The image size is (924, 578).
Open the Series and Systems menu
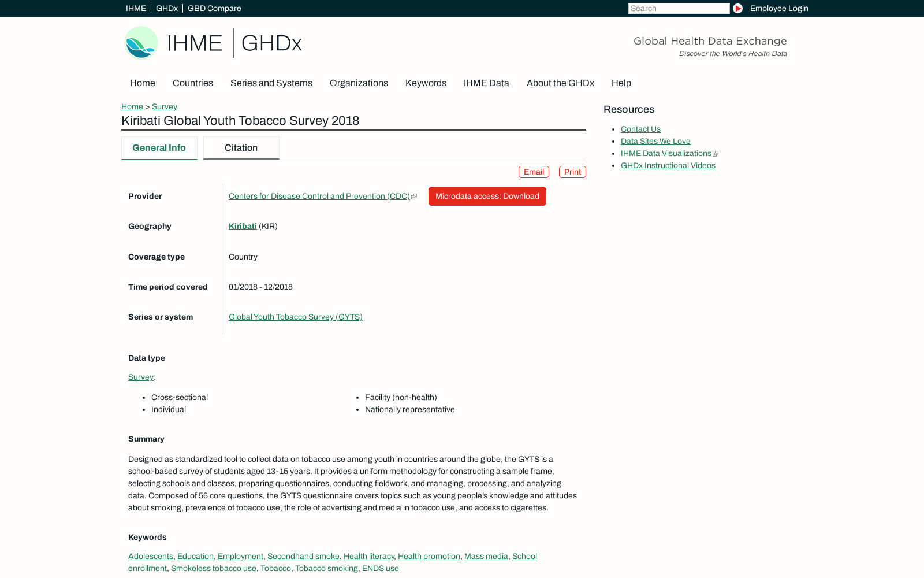coord(271,83)
